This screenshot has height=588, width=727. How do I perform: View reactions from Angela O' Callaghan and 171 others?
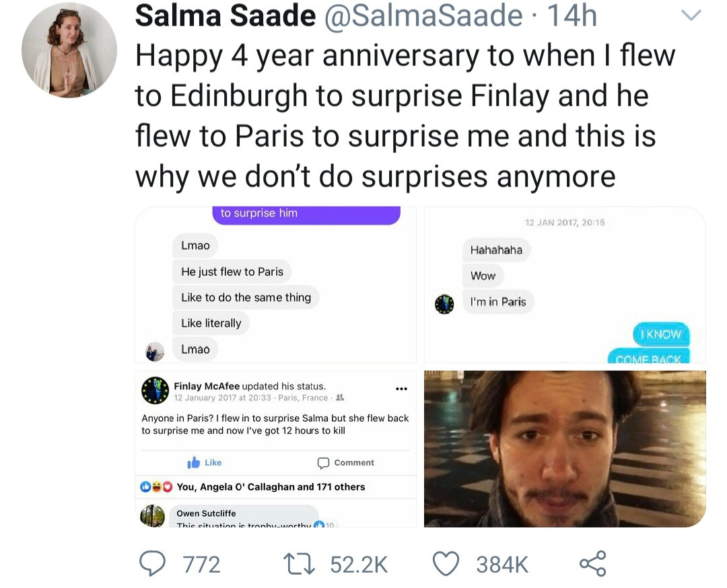(270, 487)
